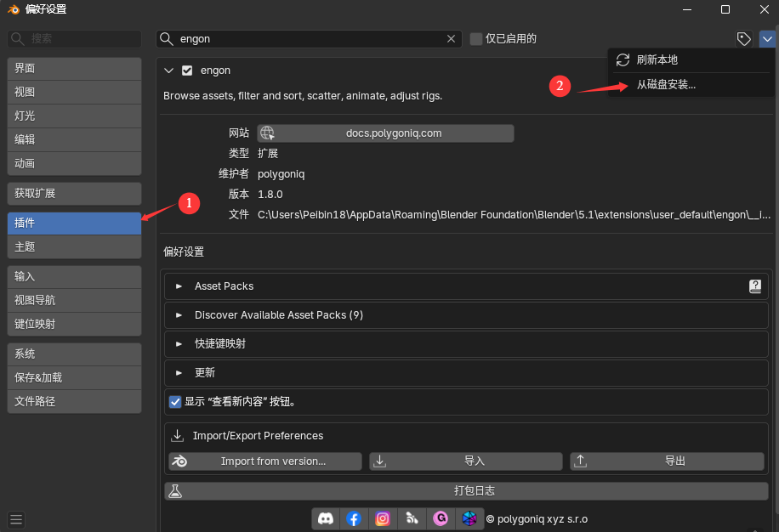Click the refresh icon beside 刷新本地
Screen dimensions: 779x532
[623, 60]
